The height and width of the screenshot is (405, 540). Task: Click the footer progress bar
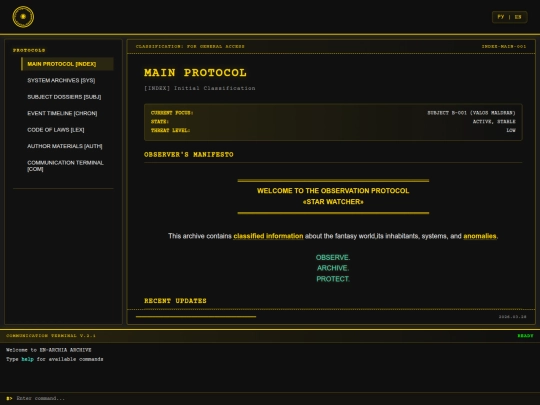(x=196, y=316)
